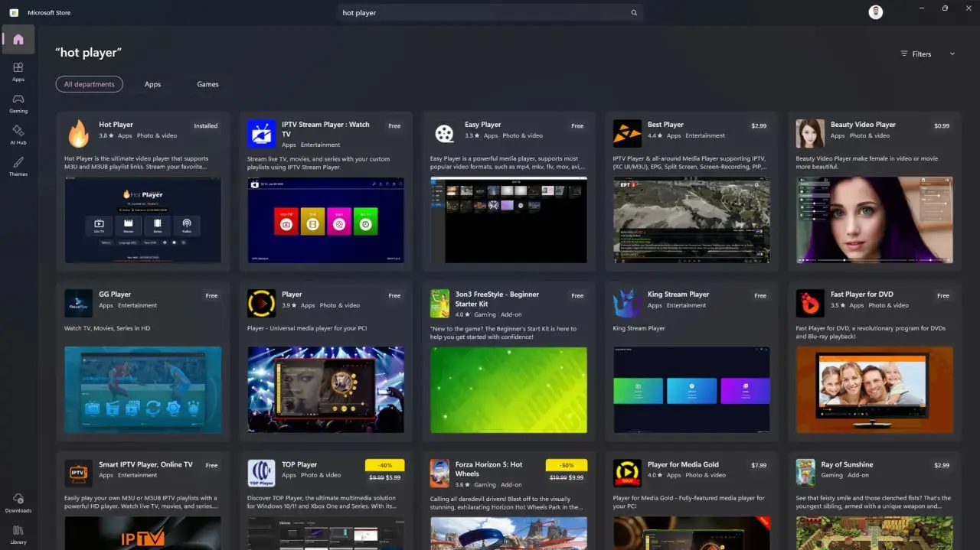The height and width of the screenshot is (550, 980).
Task: Click the $2.99 price on Best Player
Action: 759,125
